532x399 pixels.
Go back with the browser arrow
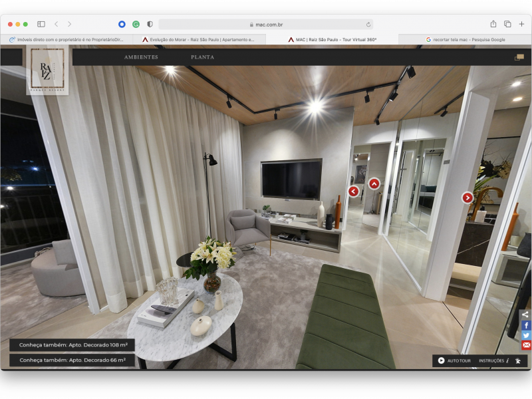point(57,24)
